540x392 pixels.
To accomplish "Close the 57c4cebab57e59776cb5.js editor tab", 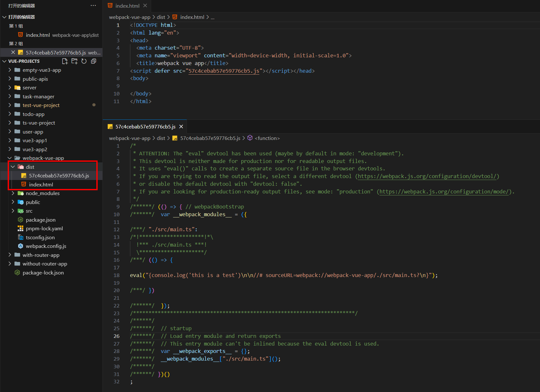I will click(181, 127).
